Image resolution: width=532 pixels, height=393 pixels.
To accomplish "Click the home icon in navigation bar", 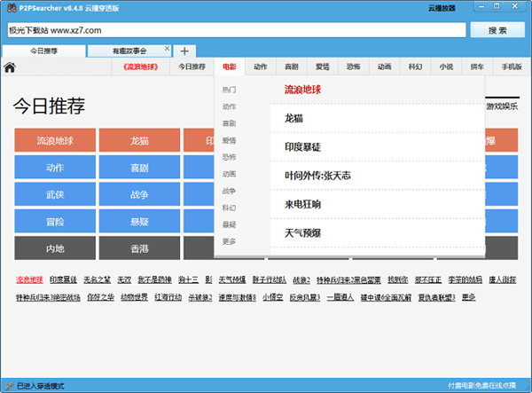I will [10, 67].
